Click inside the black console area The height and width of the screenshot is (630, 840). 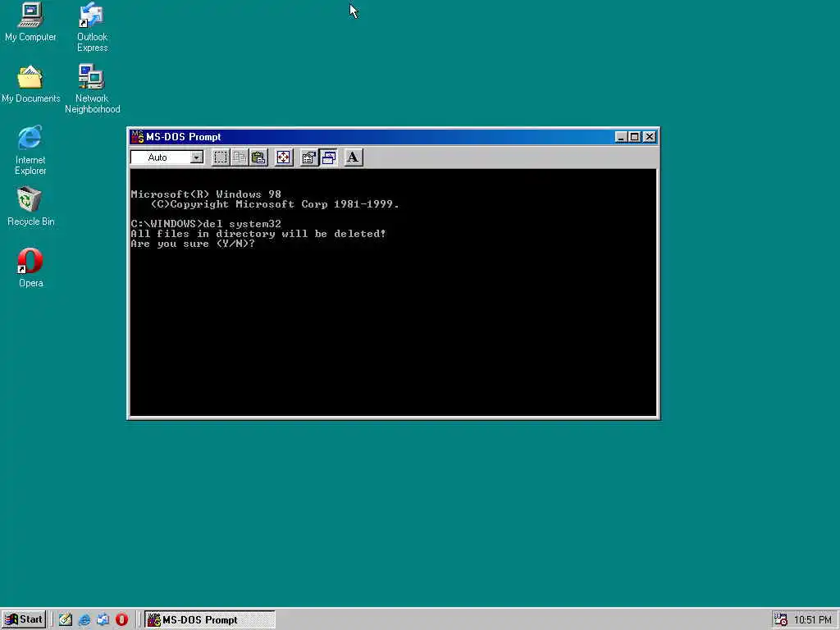pyautogui.click(x=393, y=292)
